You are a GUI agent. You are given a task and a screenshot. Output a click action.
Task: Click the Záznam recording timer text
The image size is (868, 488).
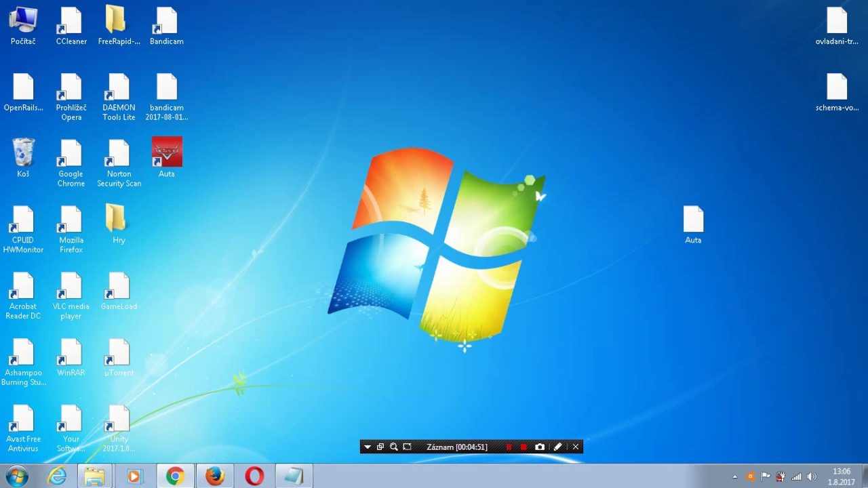(x=457, y=447)
